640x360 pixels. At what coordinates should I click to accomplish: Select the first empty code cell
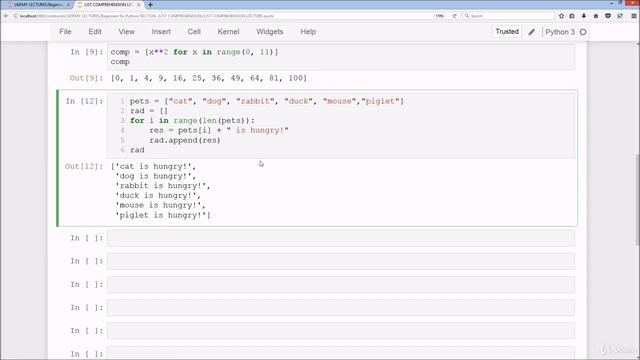341,238
